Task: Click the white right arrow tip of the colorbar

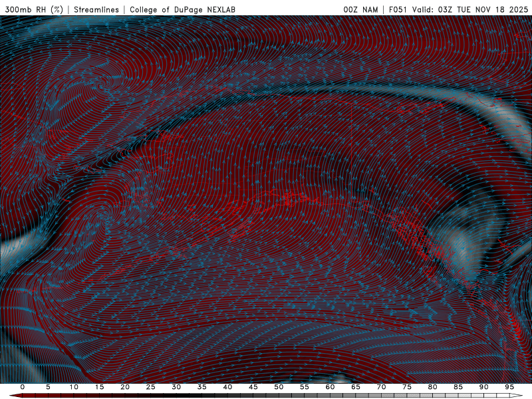Action: coord(516,396)
